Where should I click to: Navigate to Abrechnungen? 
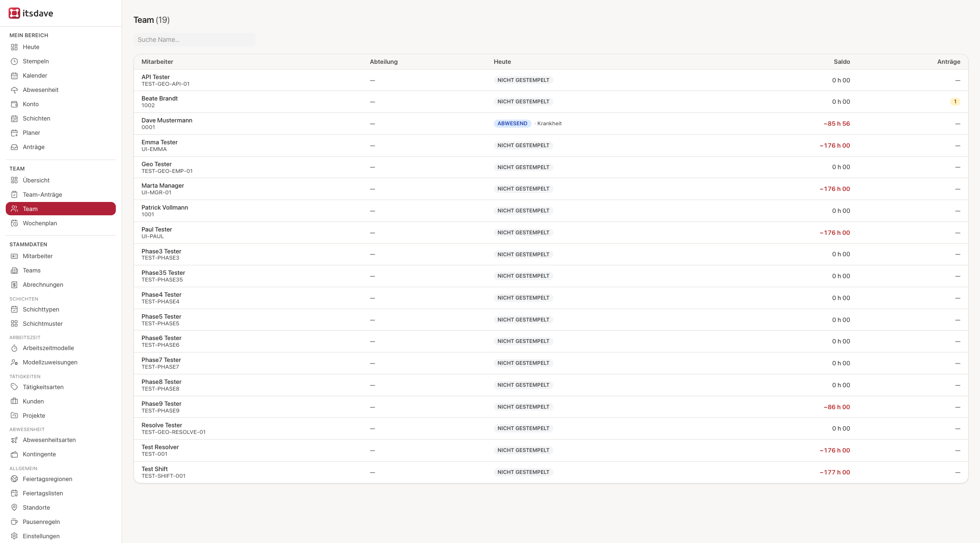[x=61, y=285]
